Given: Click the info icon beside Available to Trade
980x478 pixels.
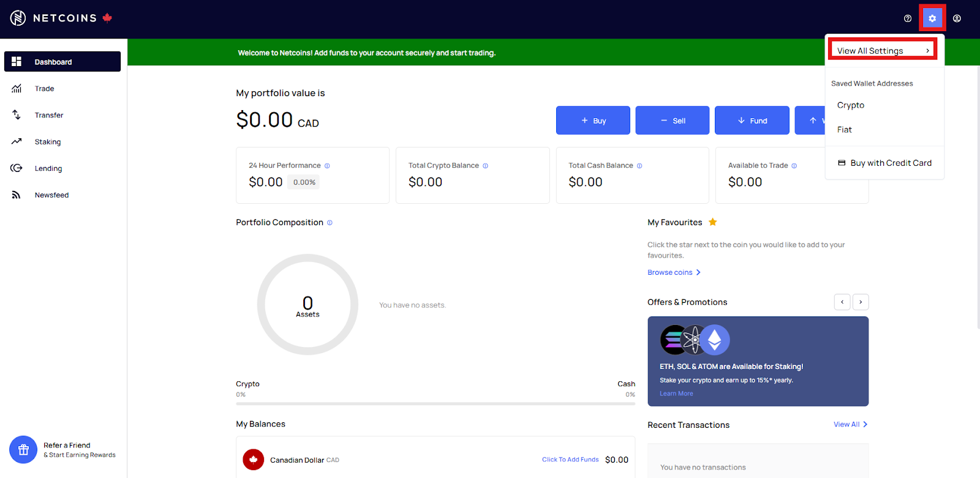Looking at the screenshot, I should [x=794, y=166].
